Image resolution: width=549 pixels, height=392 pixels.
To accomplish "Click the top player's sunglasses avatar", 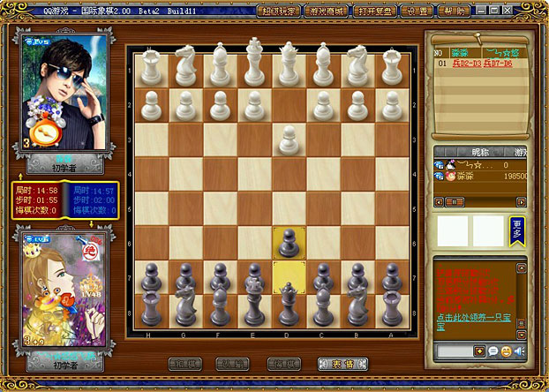I will tap(64, 92).
